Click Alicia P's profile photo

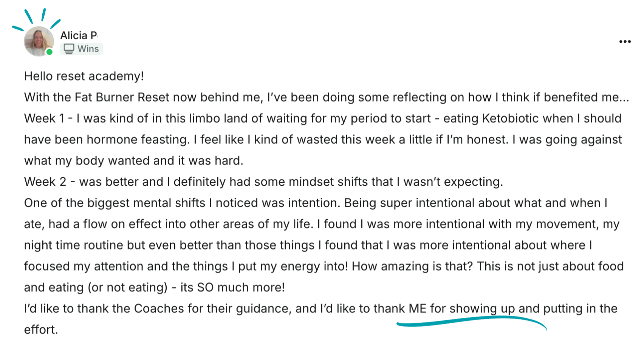tap(39, 41)
